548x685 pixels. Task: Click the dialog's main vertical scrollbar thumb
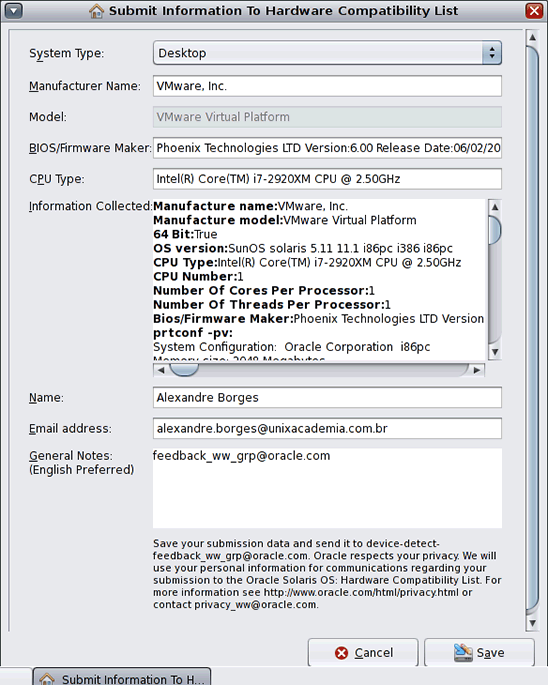[532, 330]
